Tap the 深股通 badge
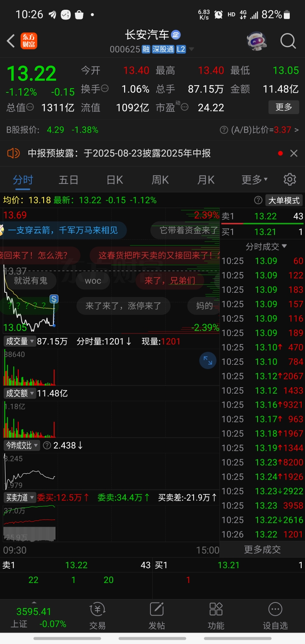This screenshot has height=644, width=305. 164,49
